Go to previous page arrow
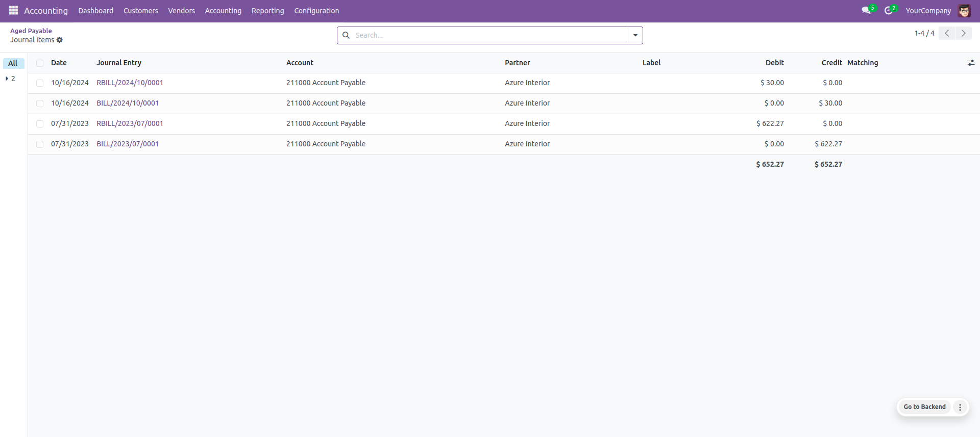 click(x=947, y=33)
